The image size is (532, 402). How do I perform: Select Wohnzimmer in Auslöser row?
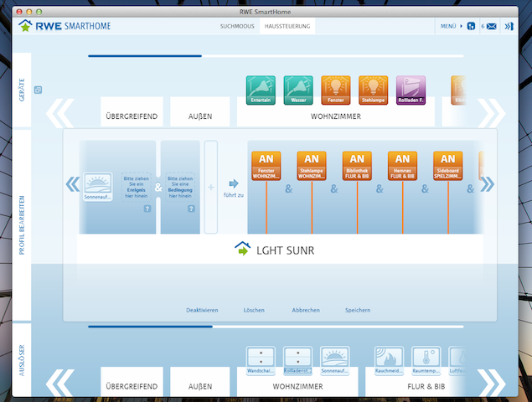tap(297, 386)
